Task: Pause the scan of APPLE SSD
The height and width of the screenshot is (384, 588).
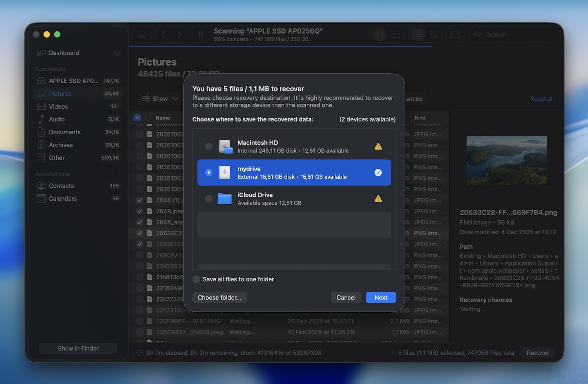Action: tap(200, 34)
